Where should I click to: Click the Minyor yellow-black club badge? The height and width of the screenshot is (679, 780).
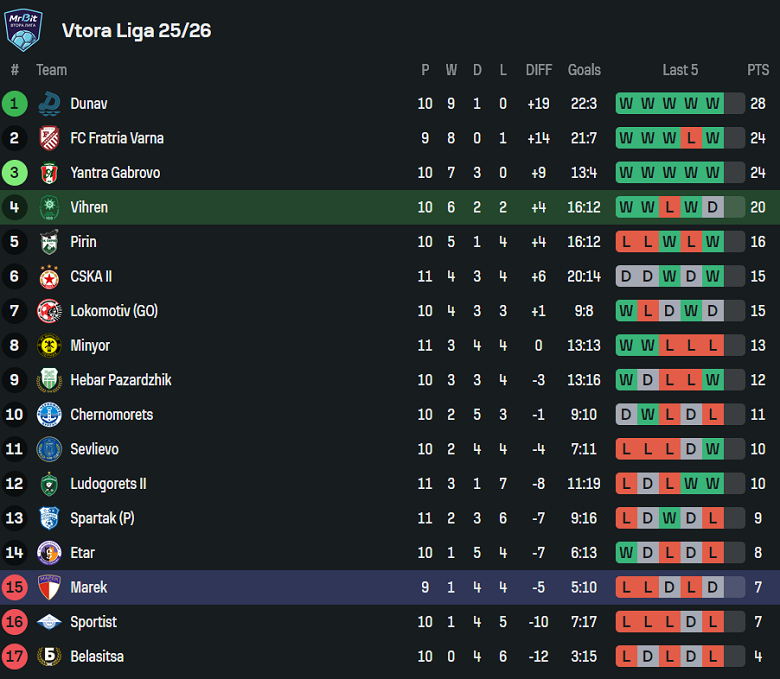coord(49,345)
